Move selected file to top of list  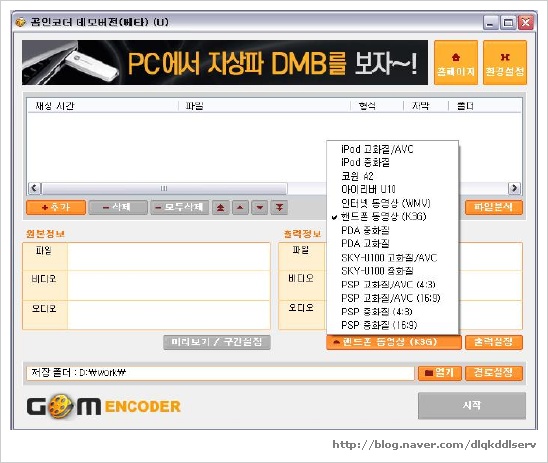pyautogui.click(x=220, y=208)
